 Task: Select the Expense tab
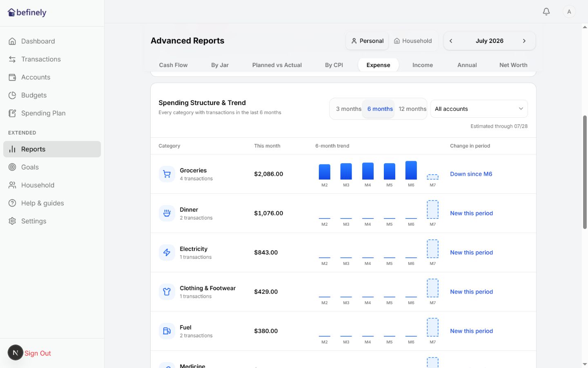click(378, 65)
